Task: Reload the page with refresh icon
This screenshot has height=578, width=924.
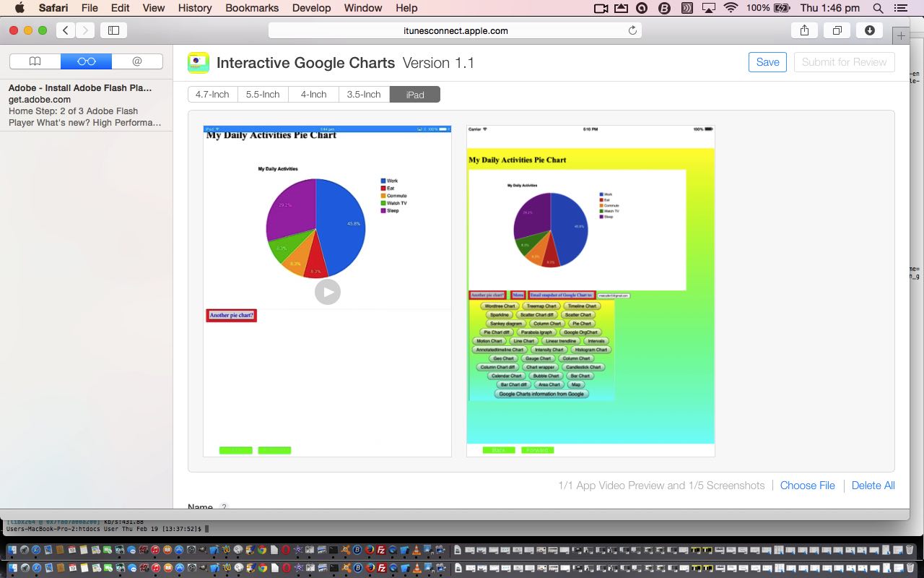Action: [x=632, y=30]
